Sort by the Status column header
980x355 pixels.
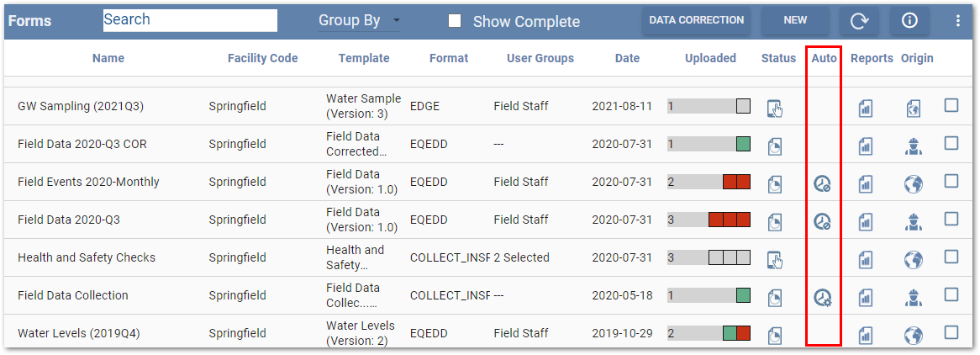click(779, 58)
